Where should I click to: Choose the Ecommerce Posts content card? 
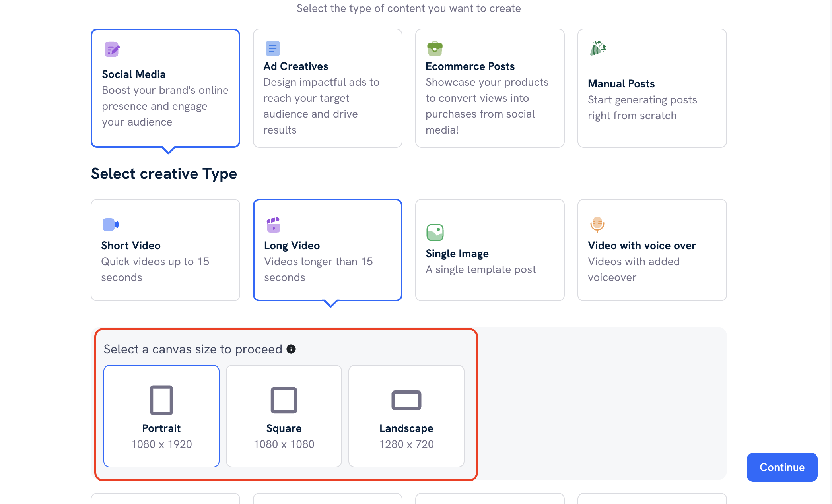[x=490, y=88]
